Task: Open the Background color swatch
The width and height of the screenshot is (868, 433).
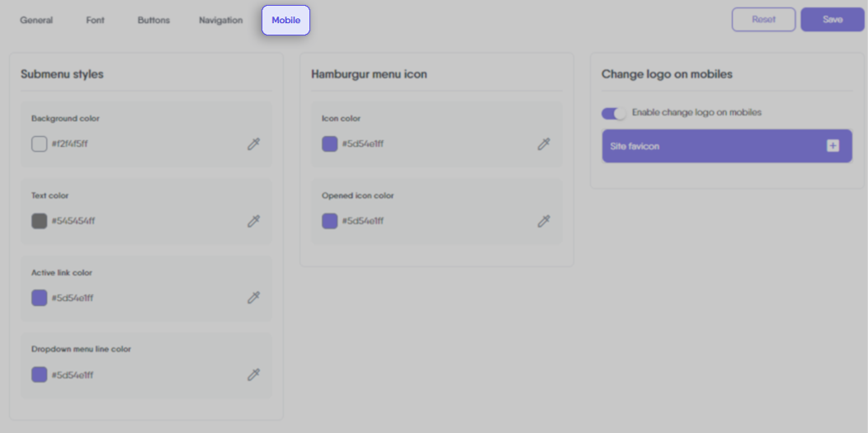Action: (x=39, y=144)
